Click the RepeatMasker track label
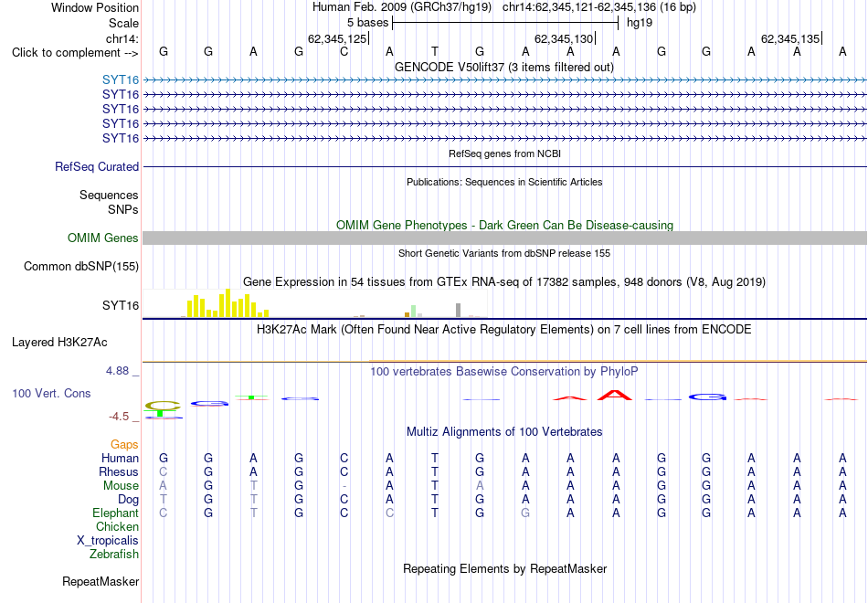This screenshot has height=603, width=868. [101, 581]
